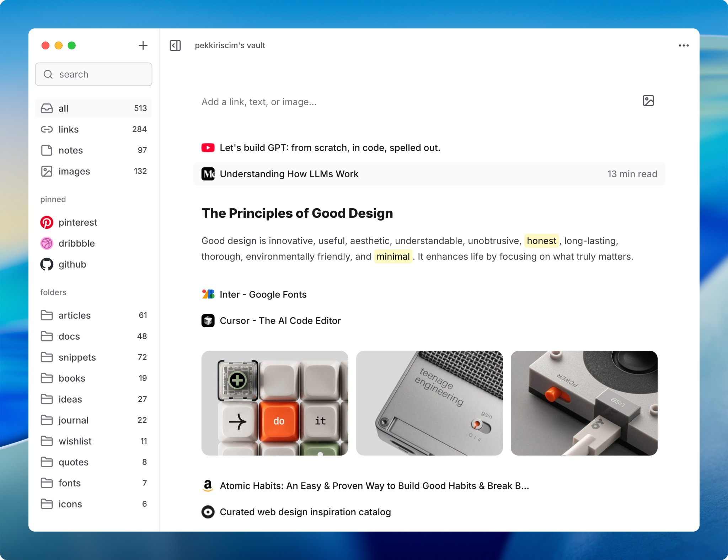
Task: Open the teenage engineering image thumbnail
Action: tap(429, 403)
